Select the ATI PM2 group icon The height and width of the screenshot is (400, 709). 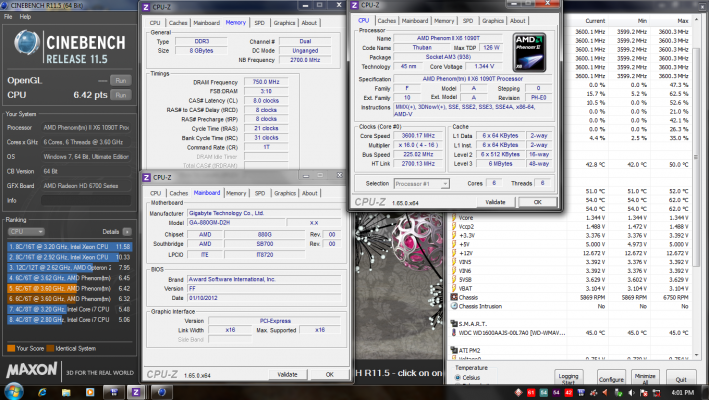tap(454, 350)
